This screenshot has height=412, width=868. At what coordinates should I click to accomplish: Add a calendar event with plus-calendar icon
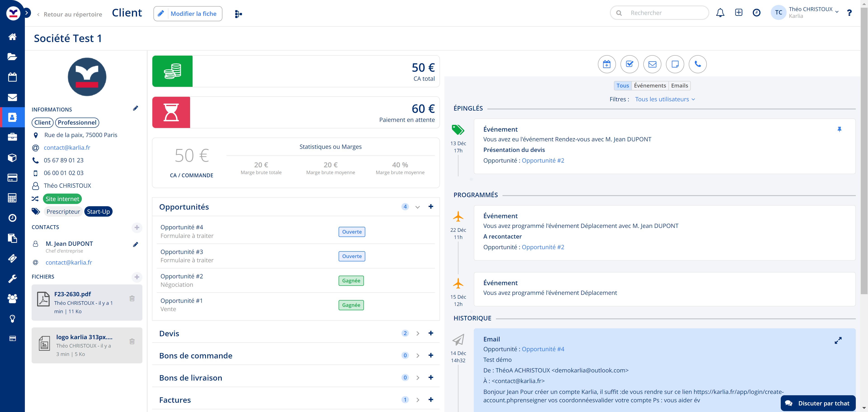coord(606,64)
